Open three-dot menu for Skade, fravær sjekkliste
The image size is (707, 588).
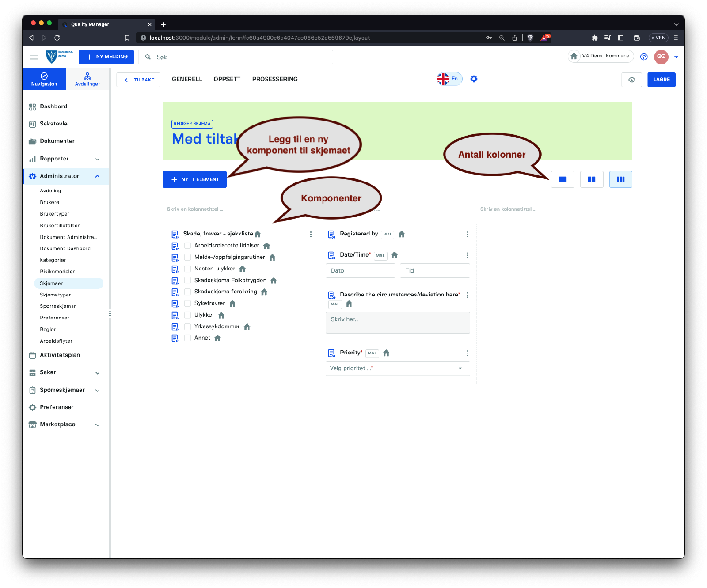pyautogui.click(x=311, y=234)
